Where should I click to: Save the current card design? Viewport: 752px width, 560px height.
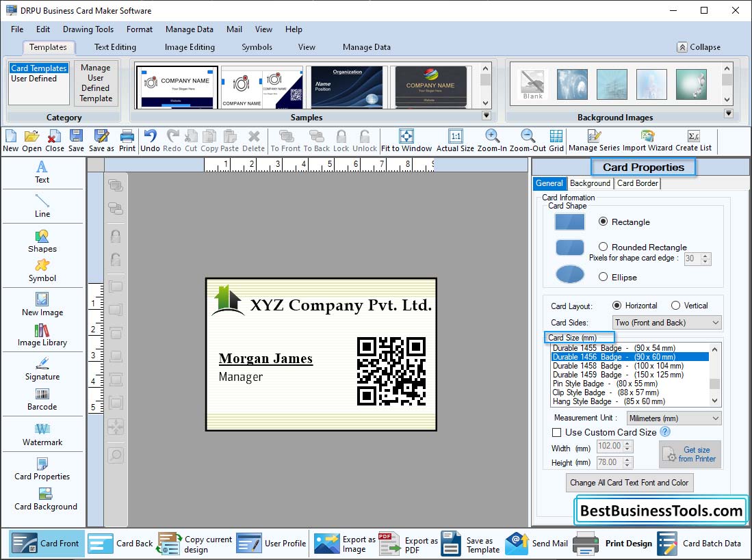coord(76,142)
